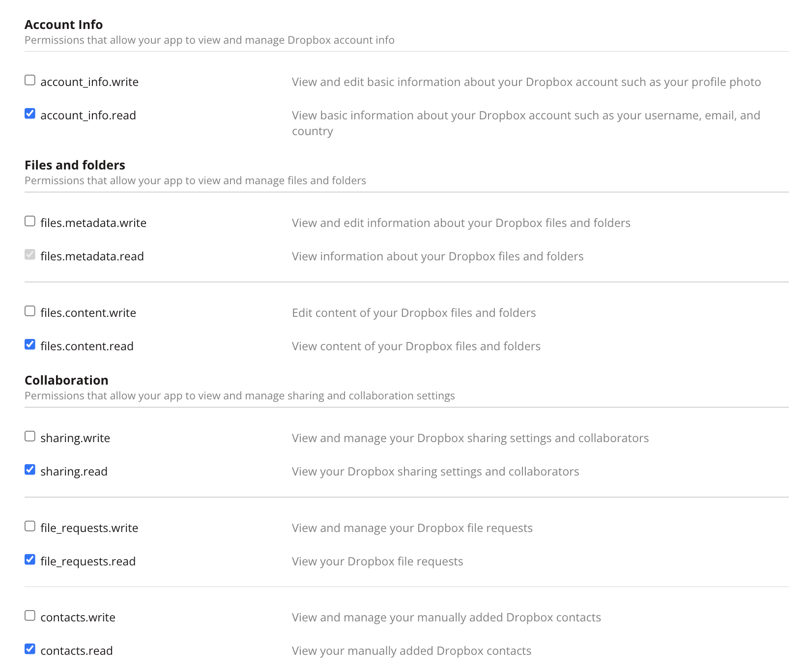806x672 pixels.
Task: Click the contacts.write scope label
Action: tap(78, 617)
